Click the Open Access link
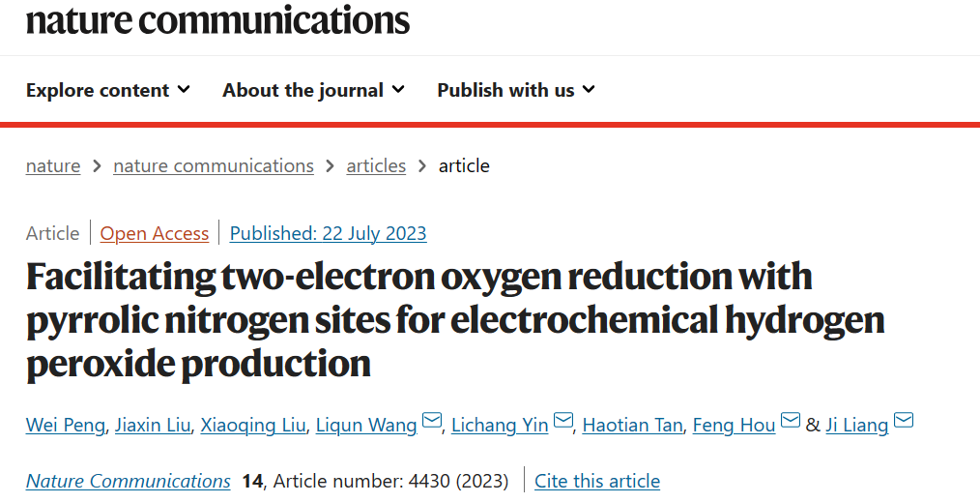Viewport: 980px width, 503px height. [x=155, y=233]
